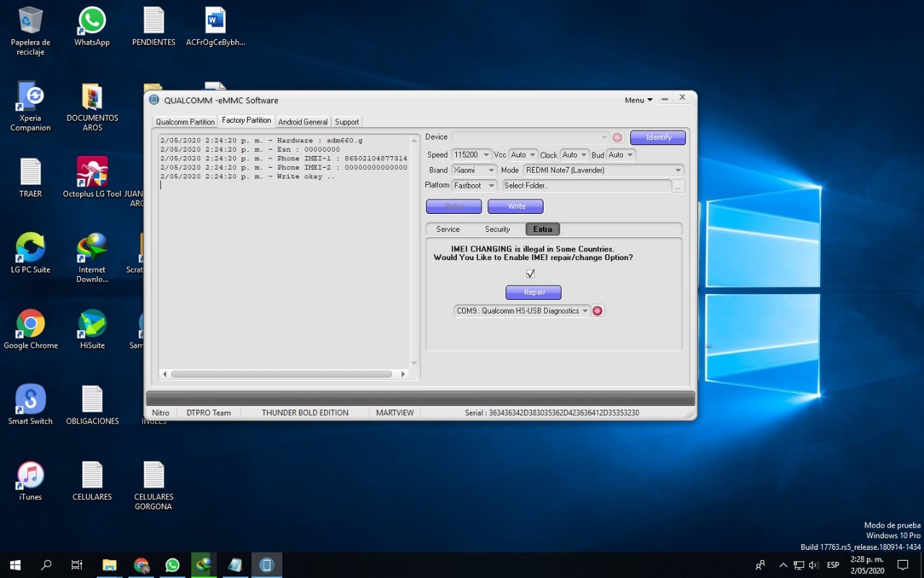The width and height of the screenshot is (924, 578).
Task: Switch to the Qualcomm Partition tab
Action: point(185,122)
